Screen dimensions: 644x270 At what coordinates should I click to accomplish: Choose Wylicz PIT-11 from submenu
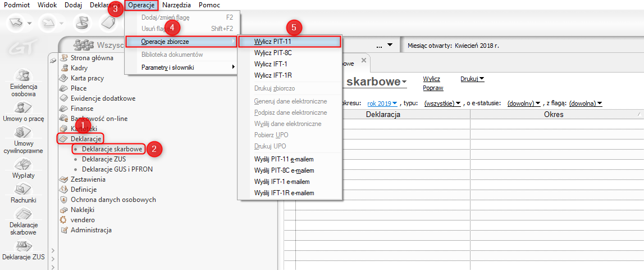tap(290, 42)
